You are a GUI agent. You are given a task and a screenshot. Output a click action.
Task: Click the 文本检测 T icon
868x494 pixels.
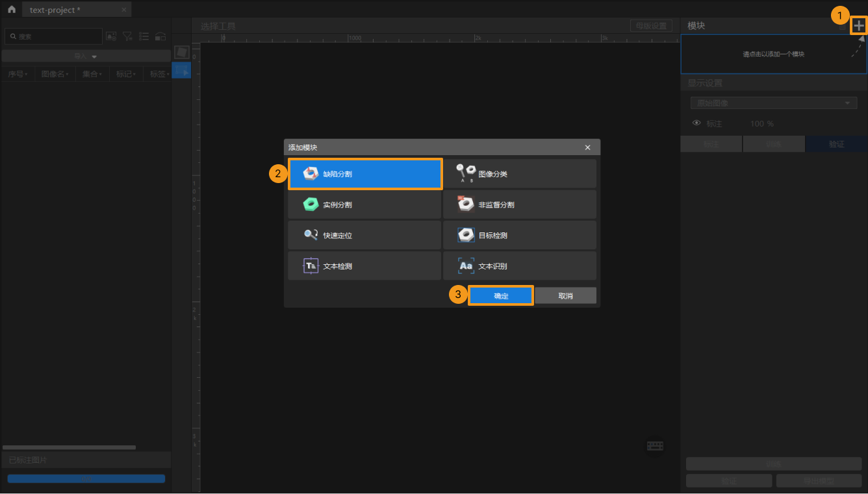coord(311,266)
